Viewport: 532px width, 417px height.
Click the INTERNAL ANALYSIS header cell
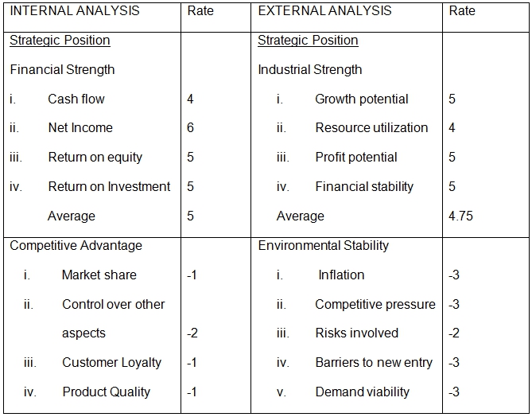pyautogui.click(x=74, y=11)
